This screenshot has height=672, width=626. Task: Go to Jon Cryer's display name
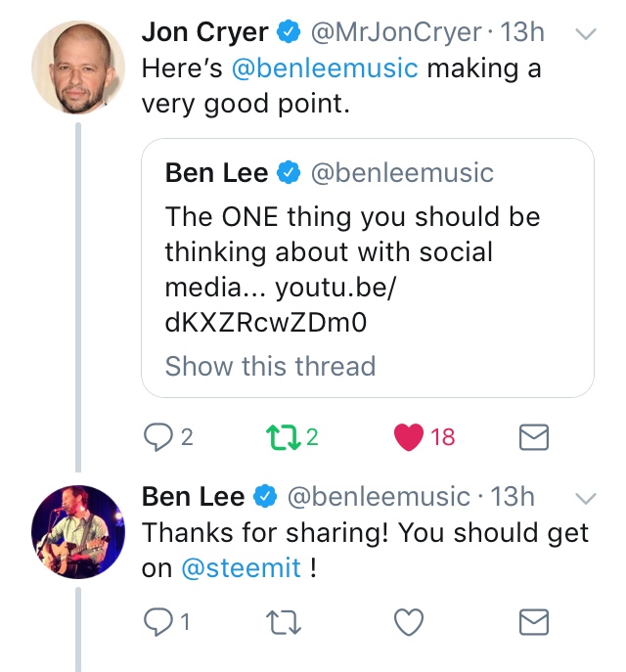pos(204,32)
